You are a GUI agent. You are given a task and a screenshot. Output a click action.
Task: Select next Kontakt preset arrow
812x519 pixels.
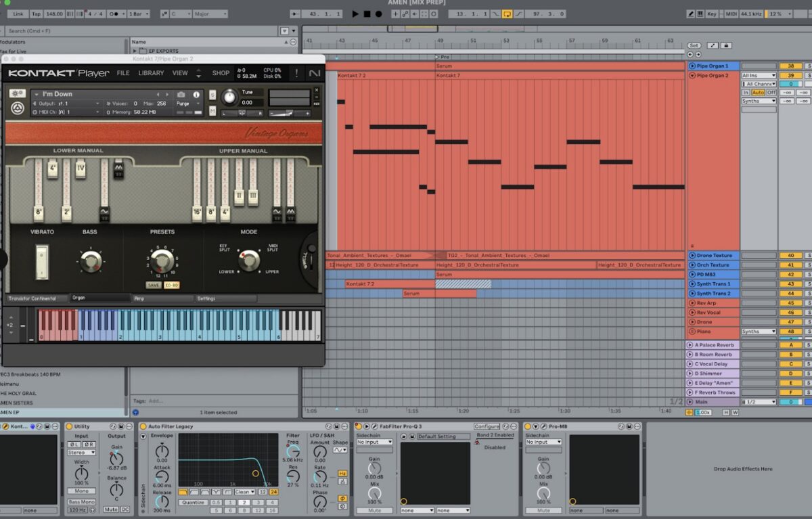[x=166, y=94]
